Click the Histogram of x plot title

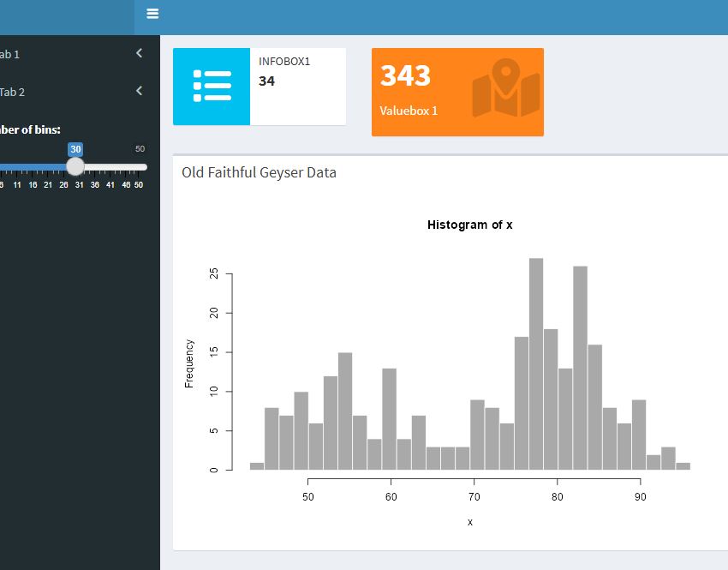point(469,225)
